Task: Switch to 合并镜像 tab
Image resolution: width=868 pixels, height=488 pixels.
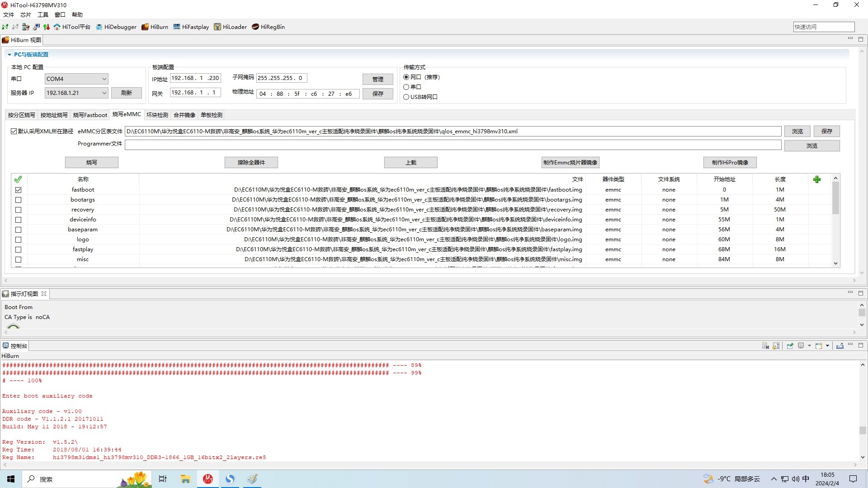Action: click(x=184, y=115)
